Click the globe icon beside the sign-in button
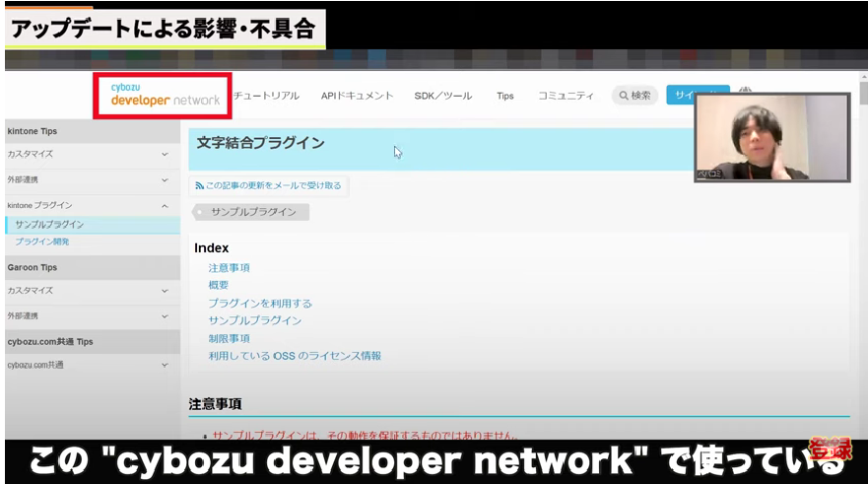868x484 pixels. (x=745, y=93)
